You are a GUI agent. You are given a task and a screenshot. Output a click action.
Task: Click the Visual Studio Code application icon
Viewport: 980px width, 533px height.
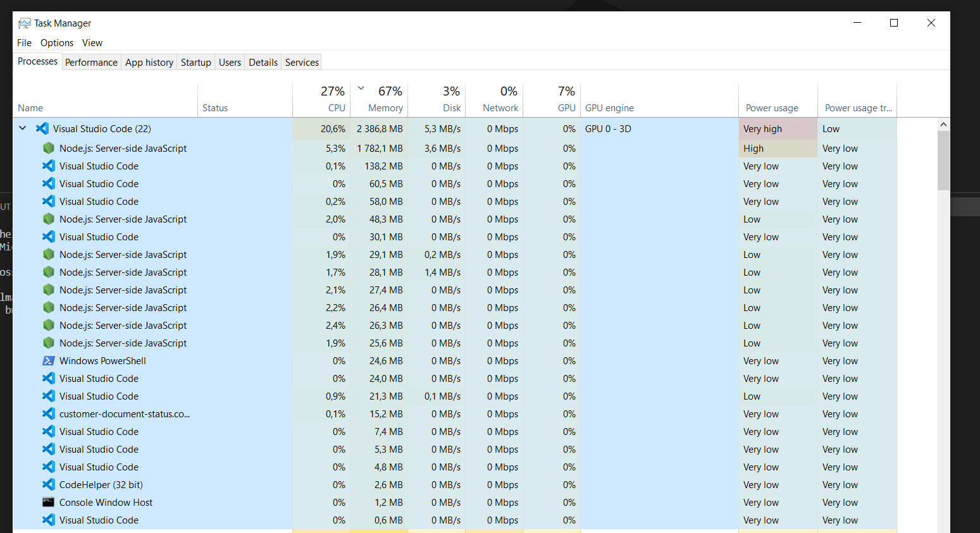pos(41,128)
